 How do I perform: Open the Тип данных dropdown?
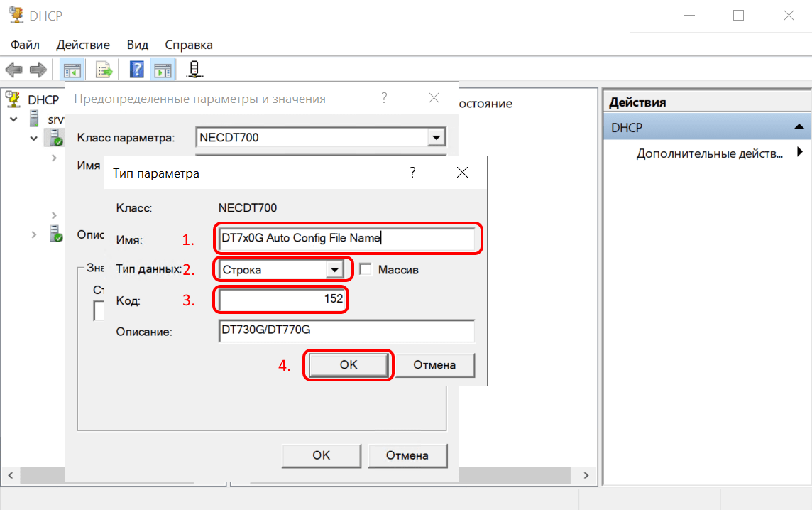pos(333,270)
